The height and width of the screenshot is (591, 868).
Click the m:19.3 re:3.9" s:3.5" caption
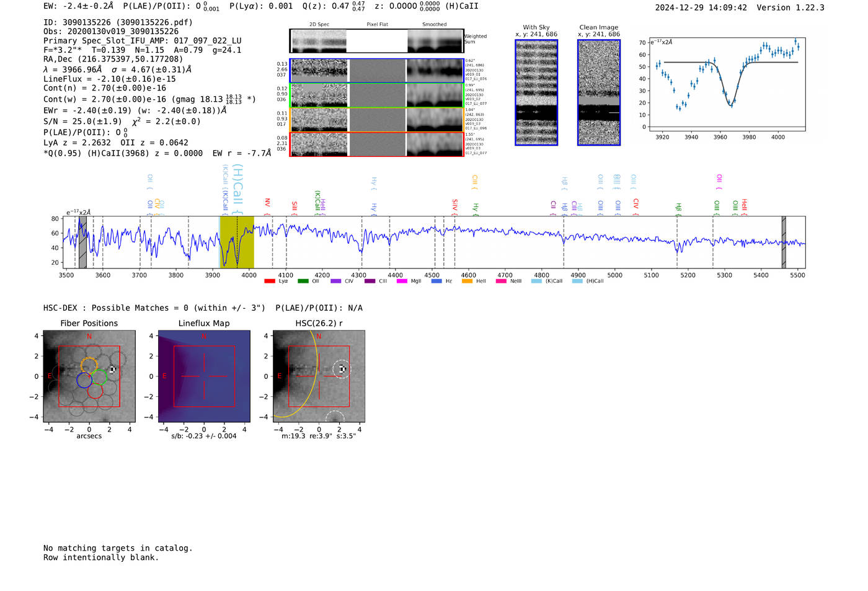319,436
